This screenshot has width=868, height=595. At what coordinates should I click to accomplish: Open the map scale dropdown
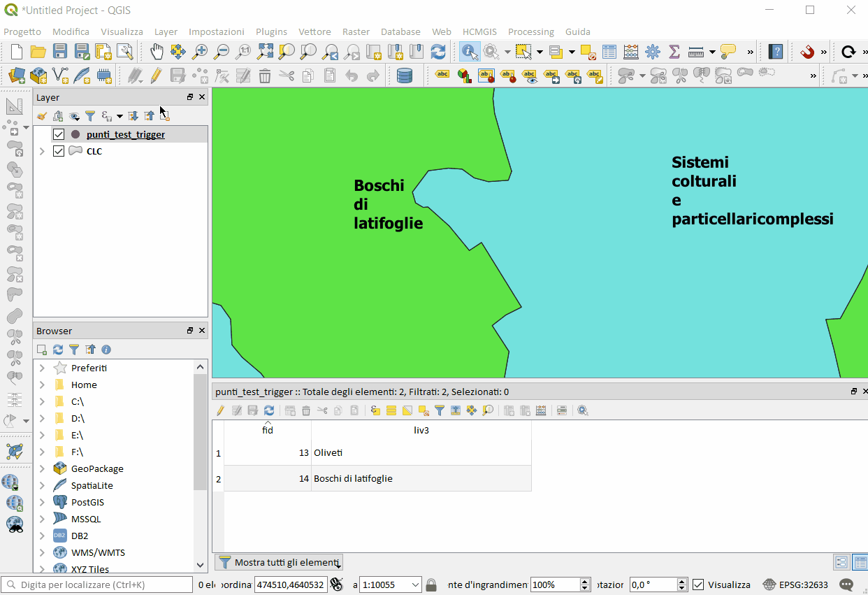[416, 585]
